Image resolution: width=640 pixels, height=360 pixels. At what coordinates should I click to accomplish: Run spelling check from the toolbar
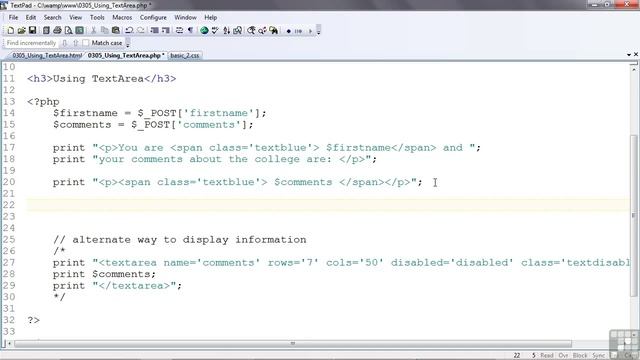click(x=215, y=31)
